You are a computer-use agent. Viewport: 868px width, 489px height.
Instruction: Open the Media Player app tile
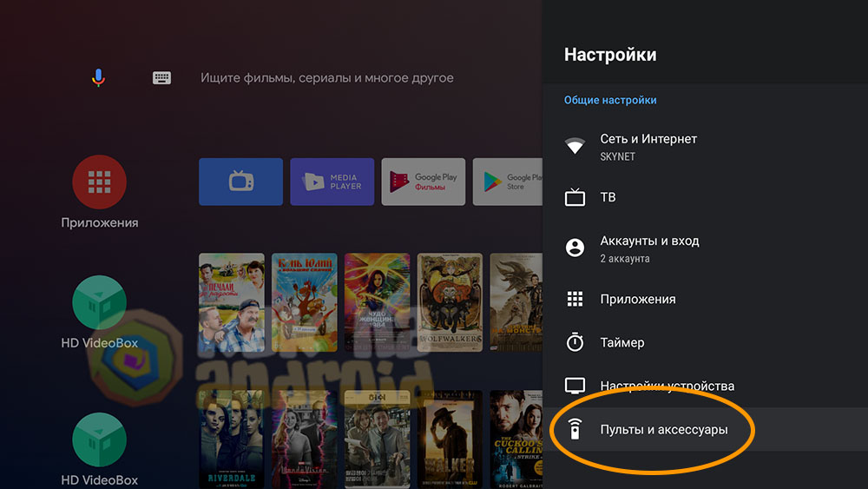coord(332,182)
